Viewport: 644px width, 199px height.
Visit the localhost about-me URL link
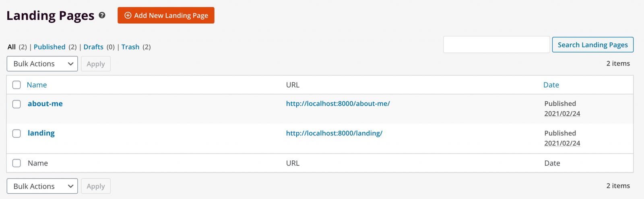(338, 104)
